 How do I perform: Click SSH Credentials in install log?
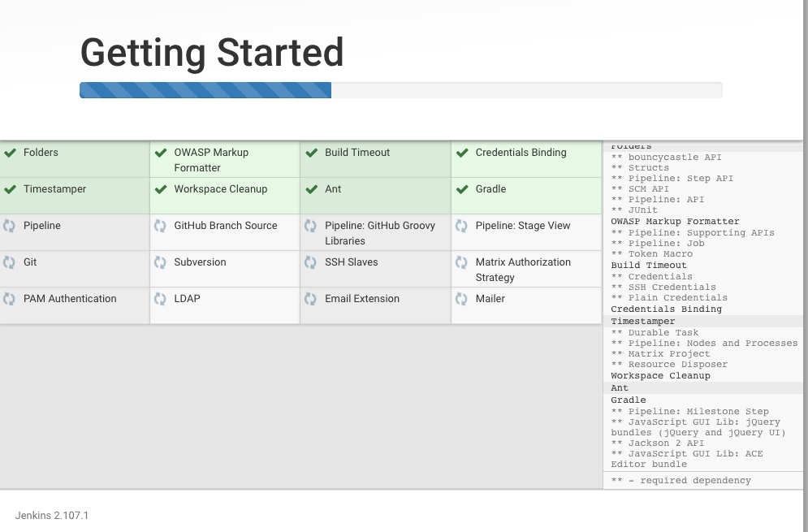[x=663, y=288]
